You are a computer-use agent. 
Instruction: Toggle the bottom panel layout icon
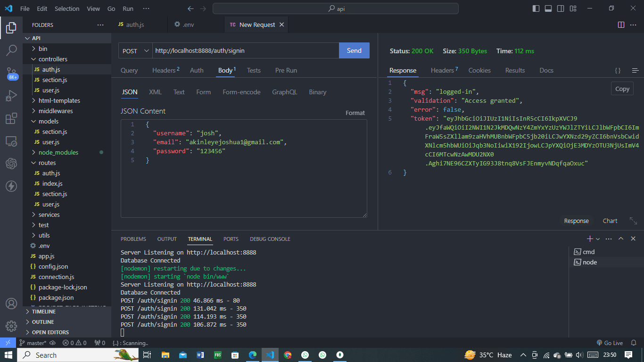548,8
